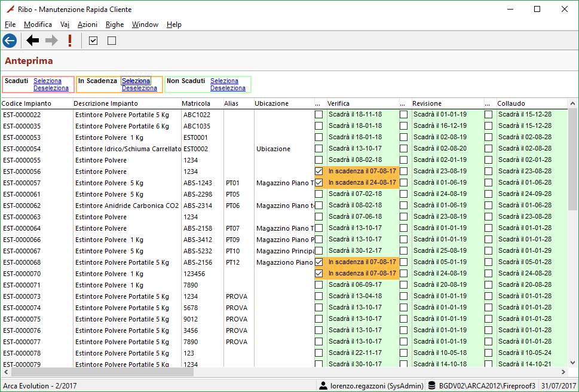Click the Ubicazione column header
This screenshot has height=392, width=579.
pos(284,104)
